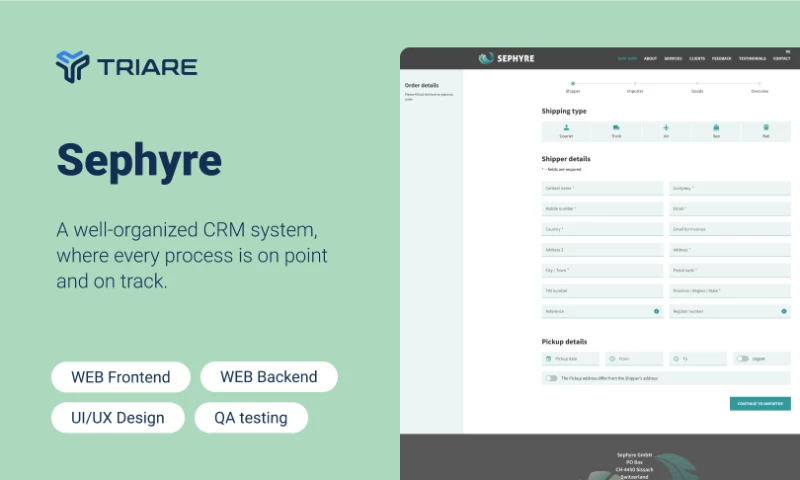Click the Contact link in header
800x480 pixels.
[x=781, y=59]
